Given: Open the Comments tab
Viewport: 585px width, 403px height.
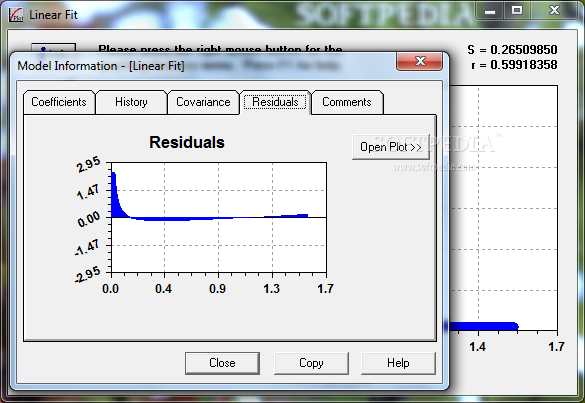Looking at the screenshot, I should tap(347, 102).
